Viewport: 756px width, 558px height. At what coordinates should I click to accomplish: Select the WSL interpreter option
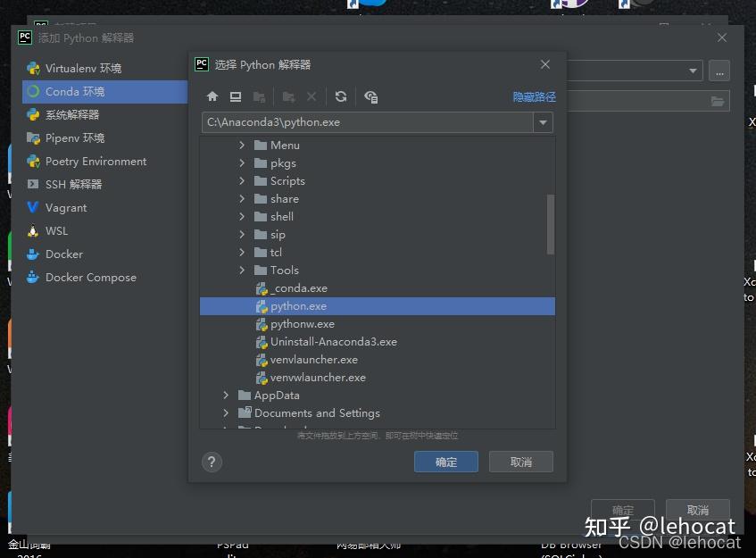[56, 230]
